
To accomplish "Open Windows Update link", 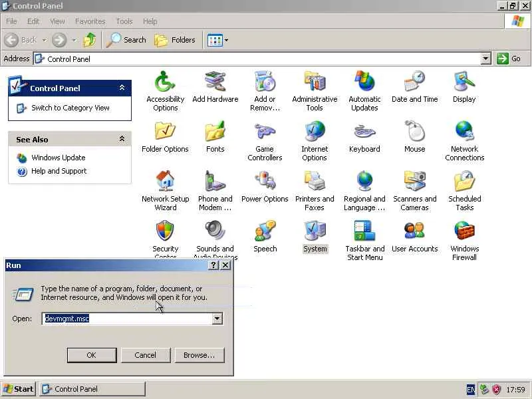I will pyautogui.click(x=59, y=158).
